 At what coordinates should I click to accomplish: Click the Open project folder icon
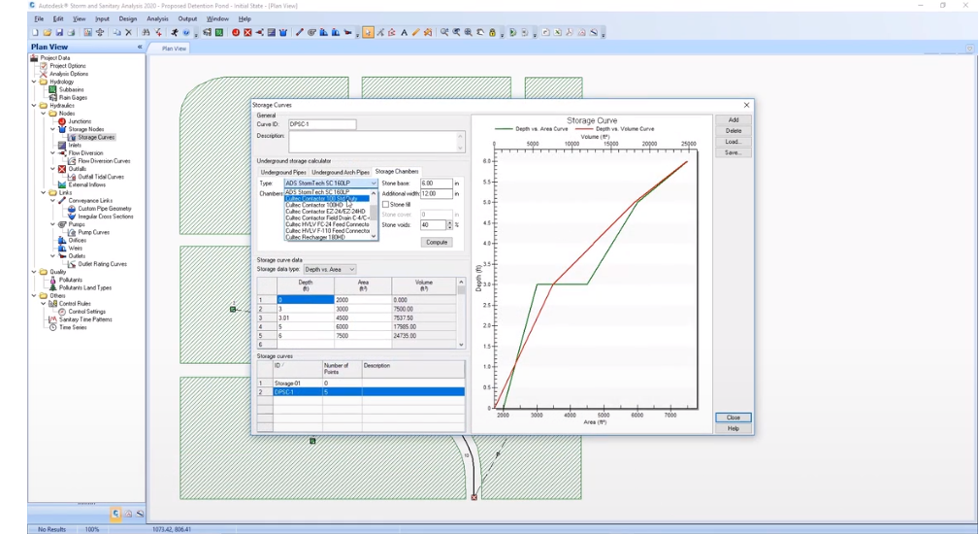click(x=48, y=32)
